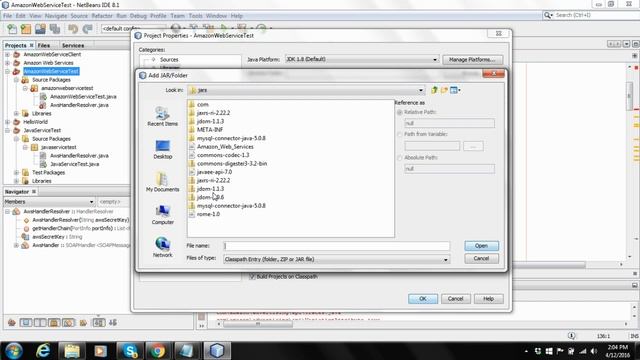Click the File name input field
Image resolution: width=640 pixels, height=360 pixels.
pyautogui.click(x=337, y=246)
